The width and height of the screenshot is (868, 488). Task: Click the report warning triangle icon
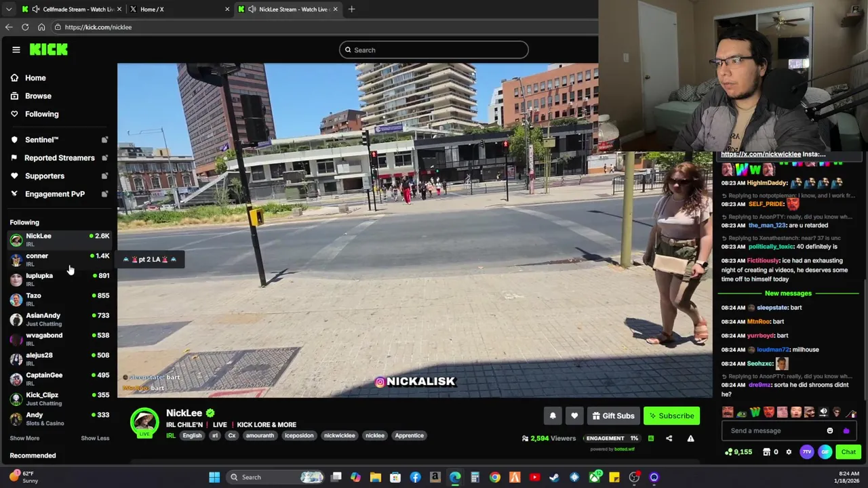pos(690,439)
